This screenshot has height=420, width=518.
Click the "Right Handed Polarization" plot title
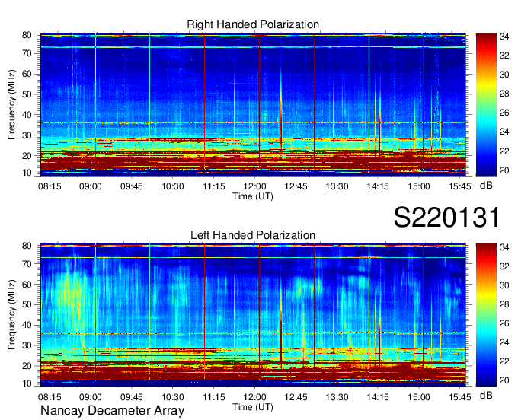(253, 24)
